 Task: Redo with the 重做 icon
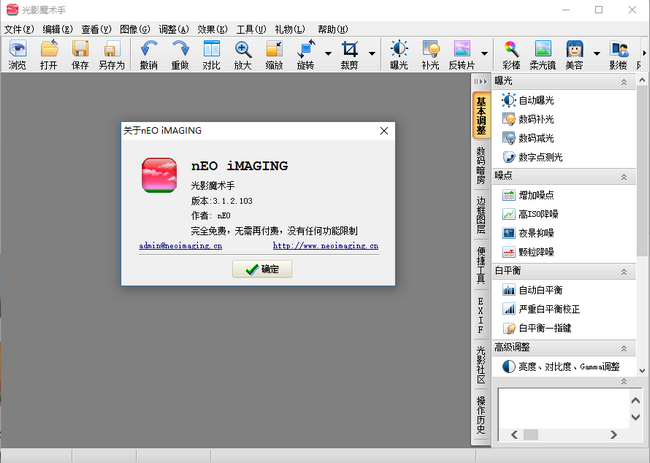[180, 55]
